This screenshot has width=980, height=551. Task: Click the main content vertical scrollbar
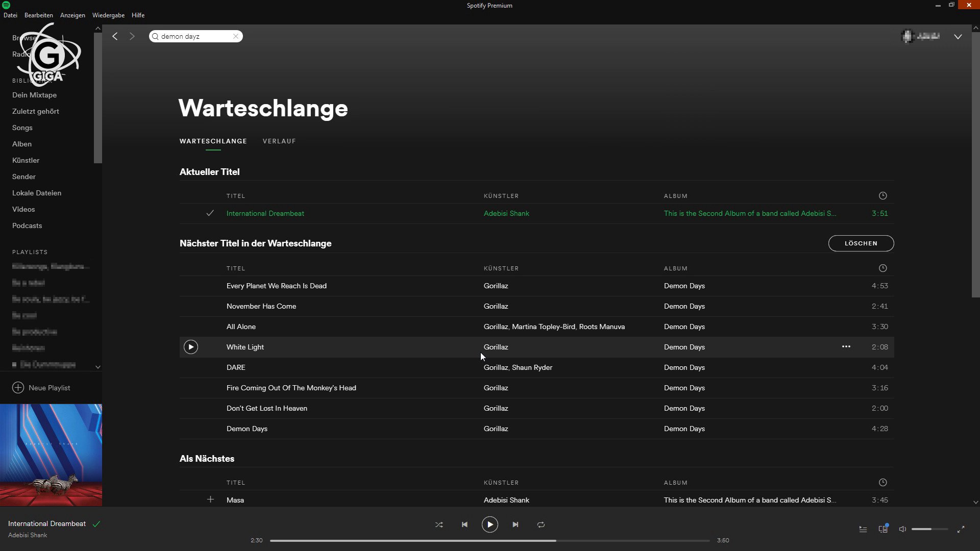[975, 165]
